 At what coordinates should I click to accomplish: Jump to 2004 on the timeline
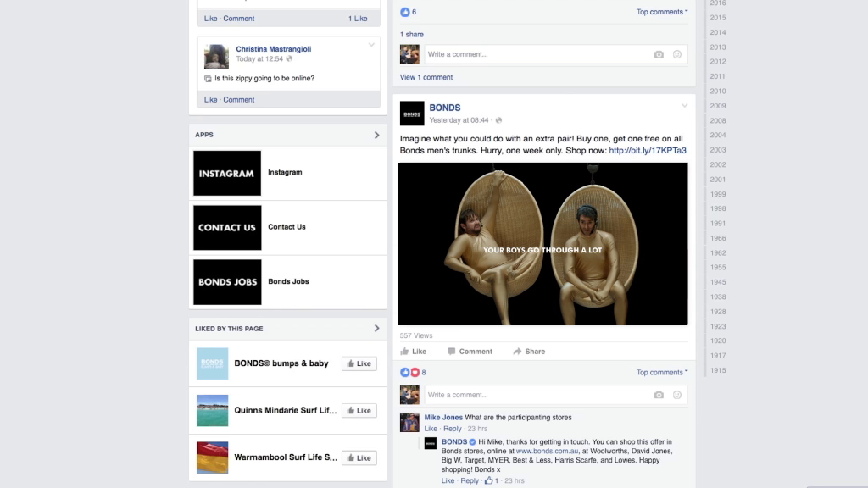(x=717, y=135)
